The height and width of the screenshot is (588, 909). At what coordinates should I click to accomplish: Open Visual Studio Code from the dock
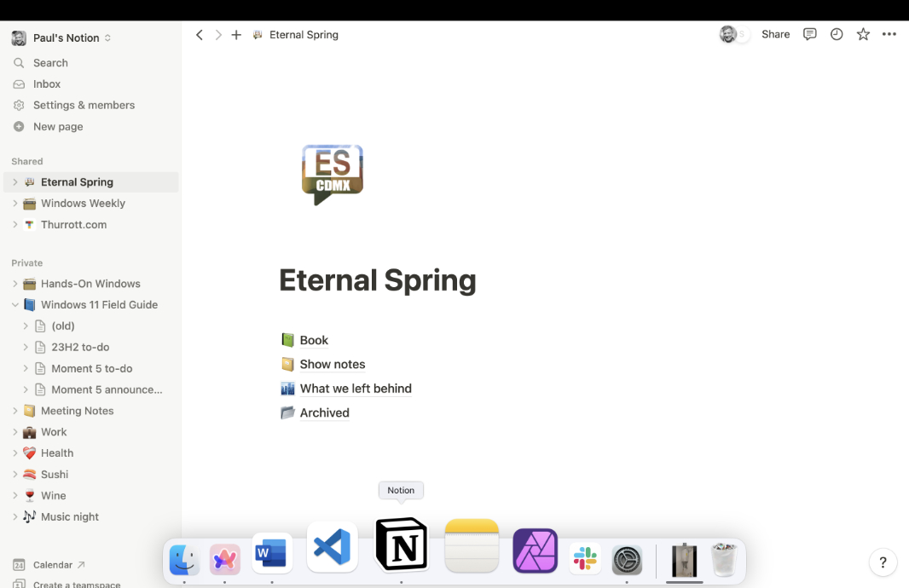coord(332,547)
